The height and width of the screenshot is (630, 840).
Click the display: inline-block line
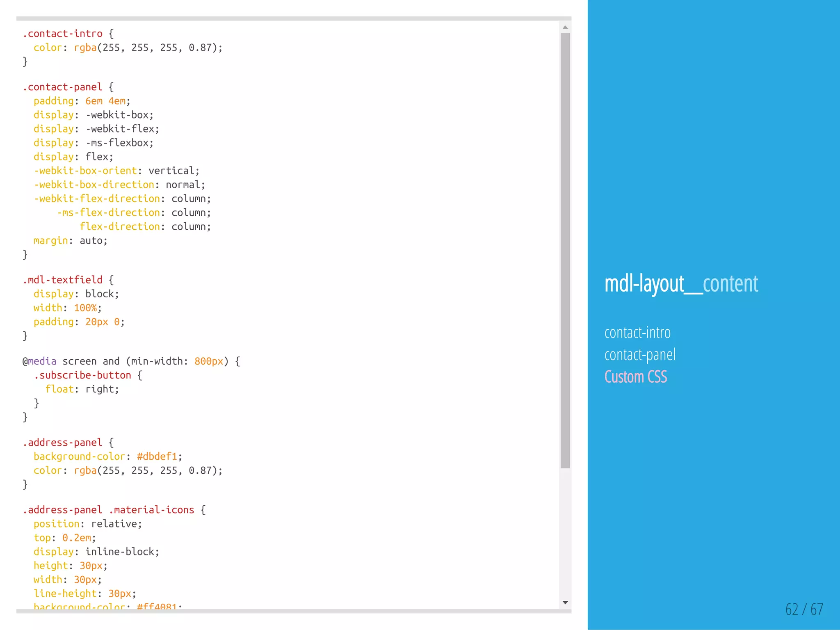point(96,551)
